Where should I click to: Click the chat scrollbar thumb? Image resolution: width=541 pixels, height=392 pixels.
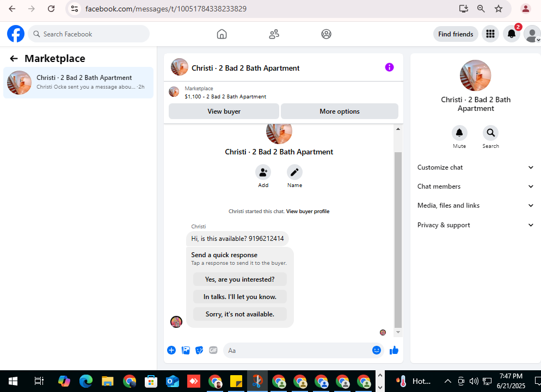(398, 240)
